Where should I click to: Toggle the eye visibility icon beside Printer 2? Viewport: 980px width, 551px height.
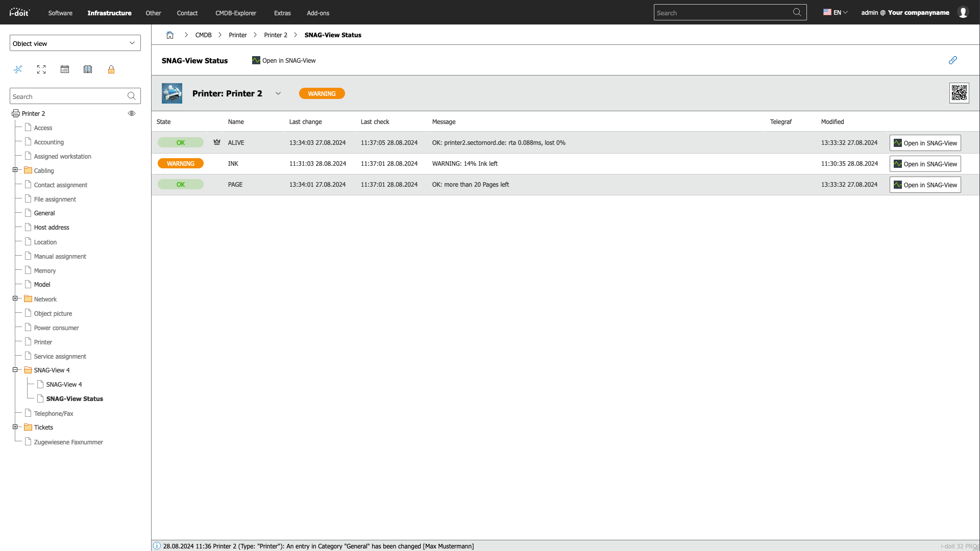click(132, 113)
